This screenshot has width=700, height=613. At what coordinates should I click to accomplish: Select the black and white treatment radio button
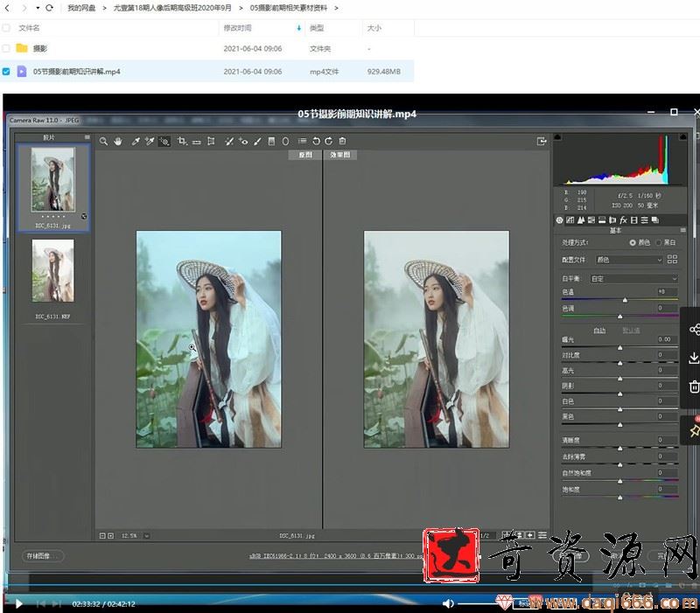tap(659, 243)
